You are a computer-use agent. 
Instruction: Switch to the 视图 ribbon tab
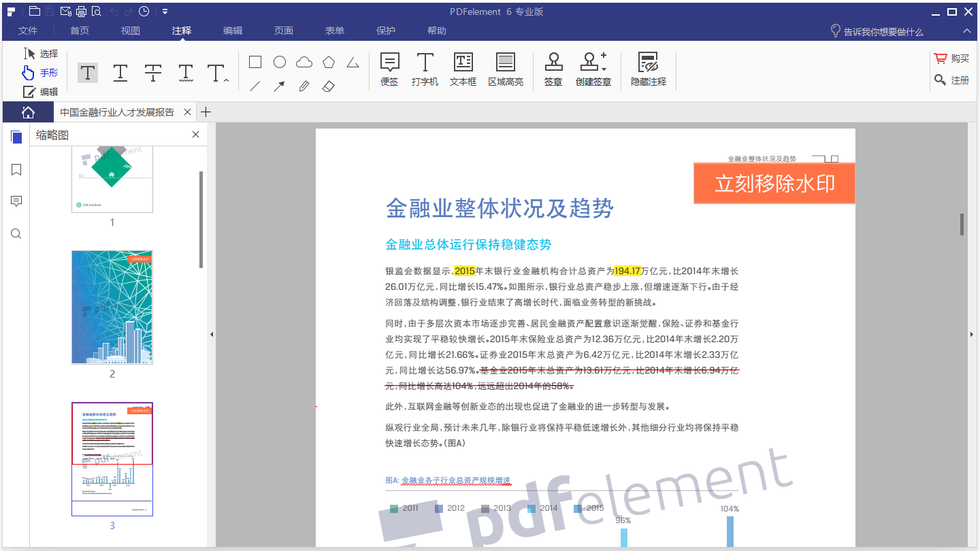click(131, 31)
